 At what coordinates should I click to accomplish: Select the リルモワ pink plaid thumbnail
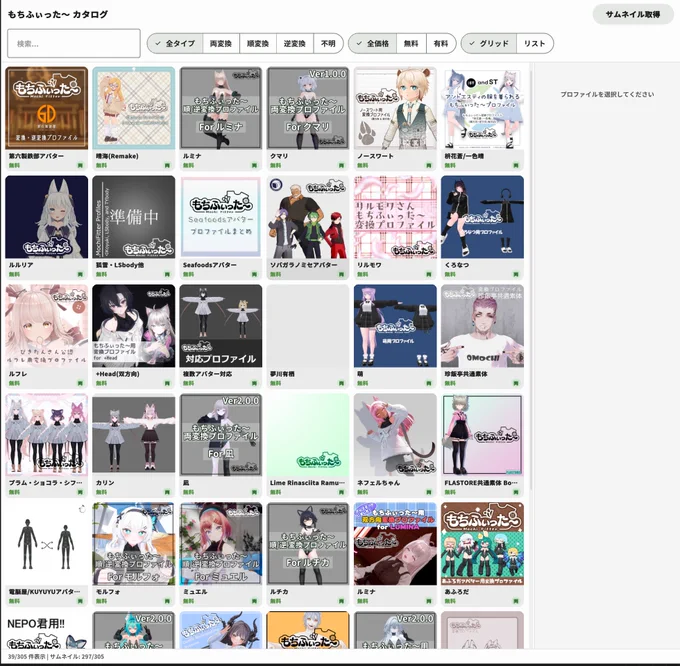(395, 217)
